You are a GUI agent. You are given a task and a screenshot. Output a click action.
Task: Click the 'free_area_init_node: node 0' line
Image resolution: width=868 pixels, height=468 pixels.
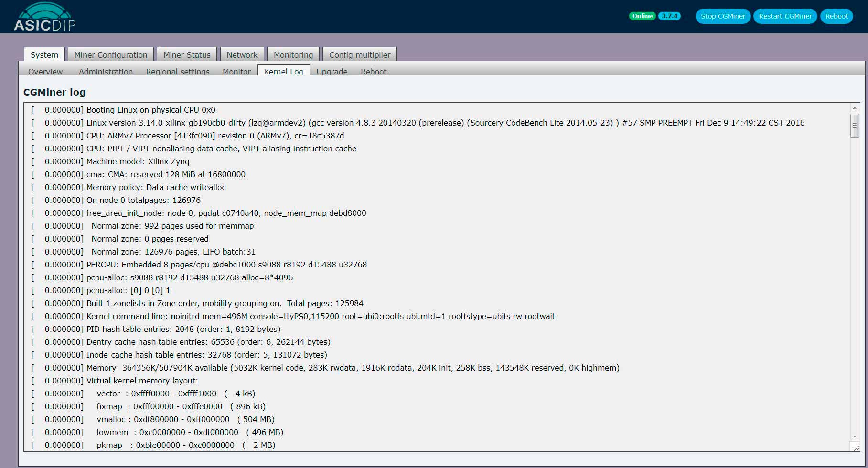199,213
